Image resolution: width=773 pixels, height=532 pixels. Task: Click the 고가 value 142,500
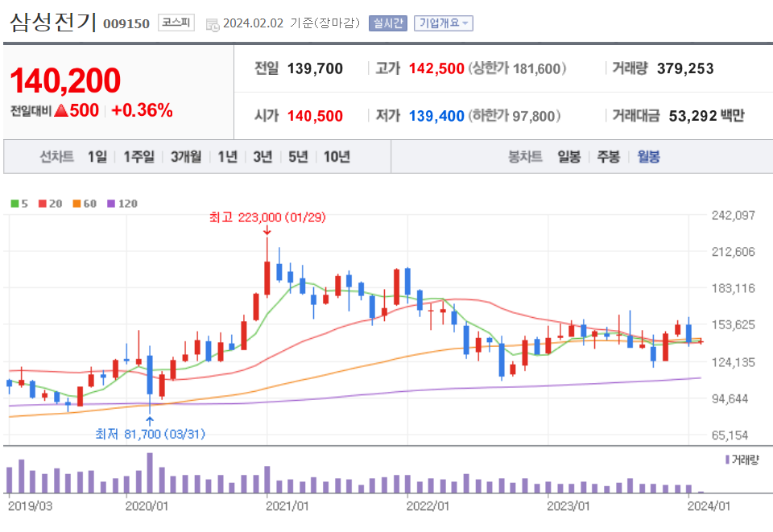[x=436, y=68]
